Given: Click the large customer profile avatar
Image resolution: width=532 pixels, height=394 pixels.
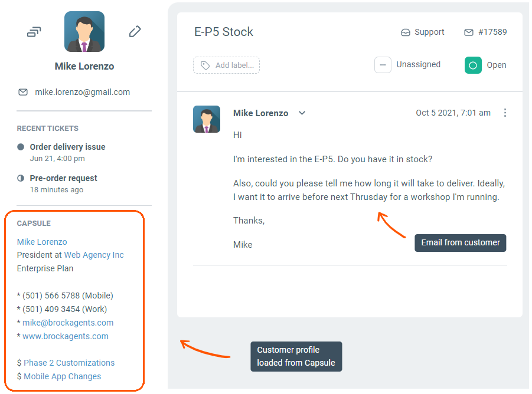Looking at the screenshot, I should [84, 32].
